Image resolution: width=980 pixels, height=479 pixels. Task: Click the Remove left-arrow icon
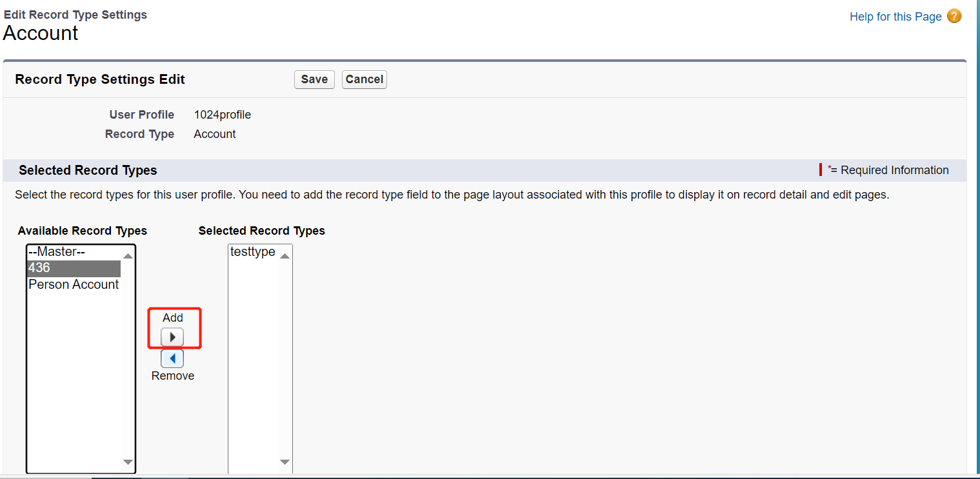coord(172,358)
